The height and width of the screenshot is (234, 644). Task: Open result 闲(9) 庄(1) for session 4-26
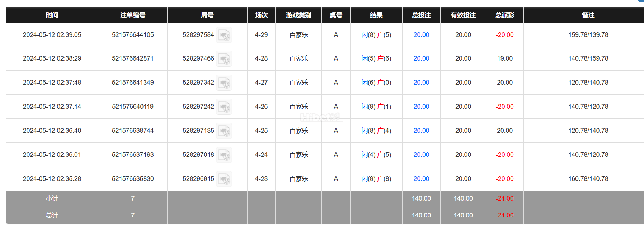coord(376,107)
